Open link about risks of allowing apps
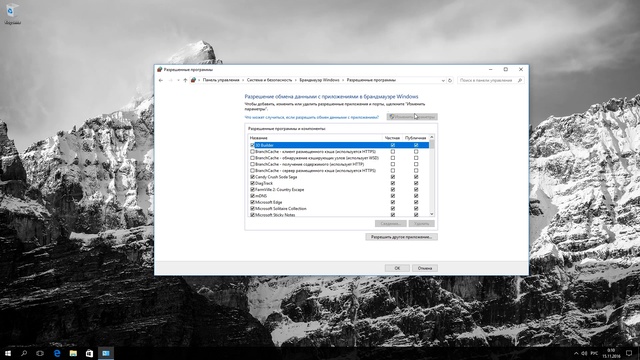Image resolution: width=640 pixels, height=360 pixels. (x=311, y=118)
